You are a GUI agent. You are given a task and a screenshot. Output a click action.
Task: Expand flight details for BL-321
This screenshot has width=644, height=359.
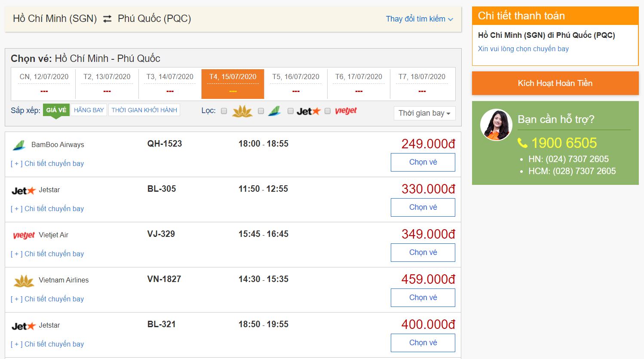pos(47,344)
